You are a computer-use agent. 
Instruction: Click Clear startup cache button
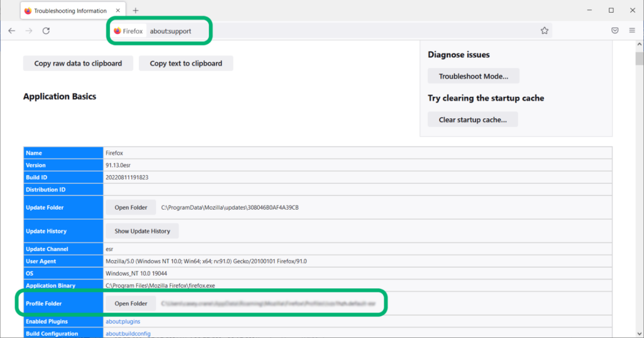click(473, 120)
